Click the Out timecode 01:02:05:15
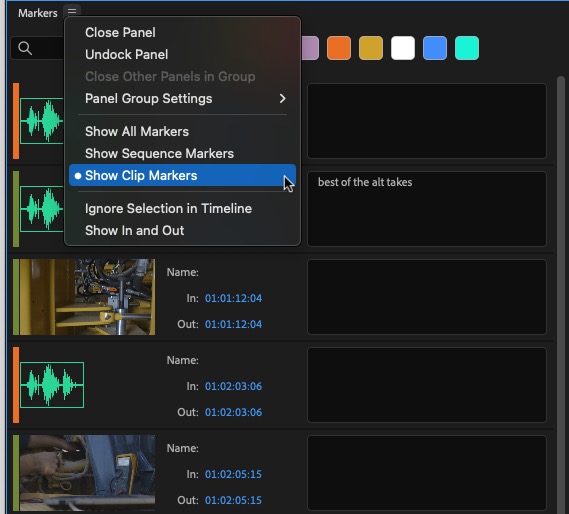Image resolution: width=569 pixels, height=514 pixels. (x=233, y=500)
